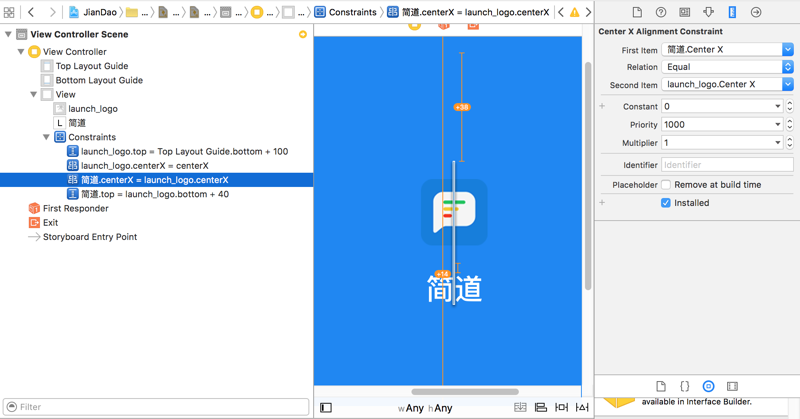Select Exit item in outline
The height and width of the screenshot is (419, 800).
pyautogui.click(x=50, y=223)
